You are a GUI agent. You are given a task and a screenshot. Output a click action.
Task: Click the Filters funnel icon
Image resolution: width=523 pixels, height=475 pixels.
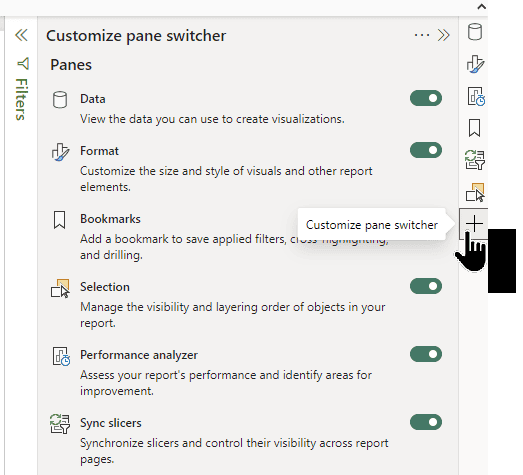coord(23,64)
